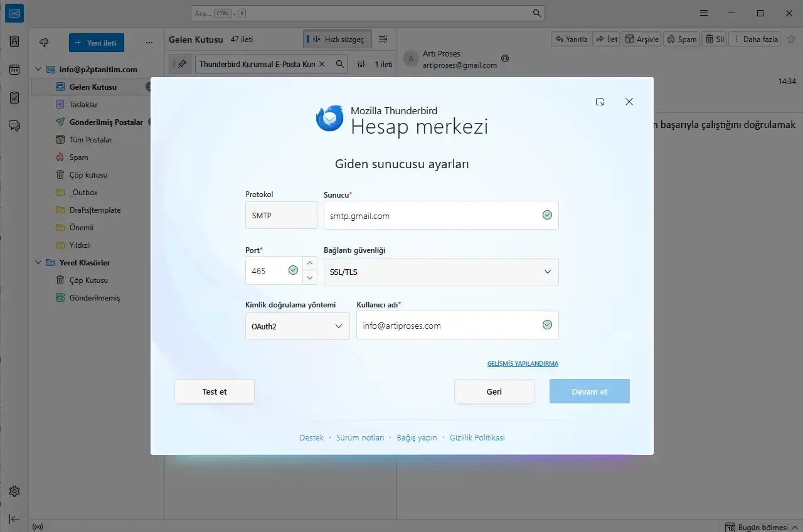Click the Protokol SMTP field
This screenshot has width=803, height=532.
[281, 215]
